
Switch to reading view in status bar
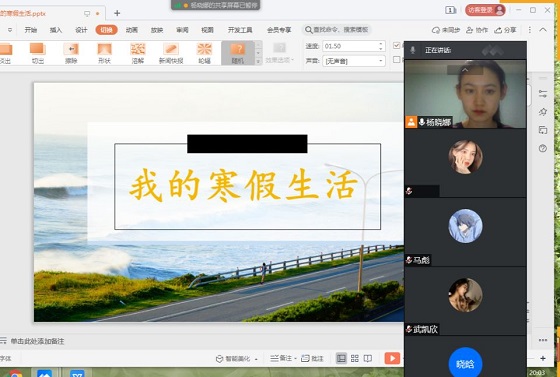click(x=368, y=358)
